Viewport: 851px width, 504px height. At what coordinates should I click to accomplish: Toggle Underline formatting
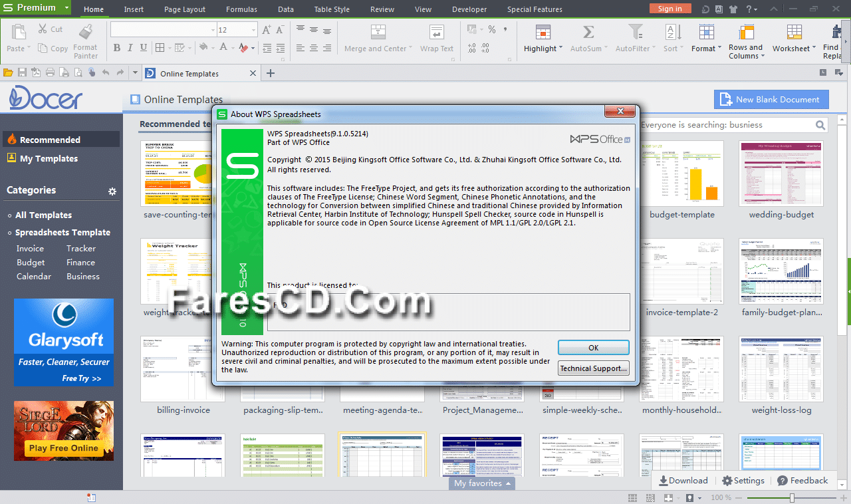143,48
